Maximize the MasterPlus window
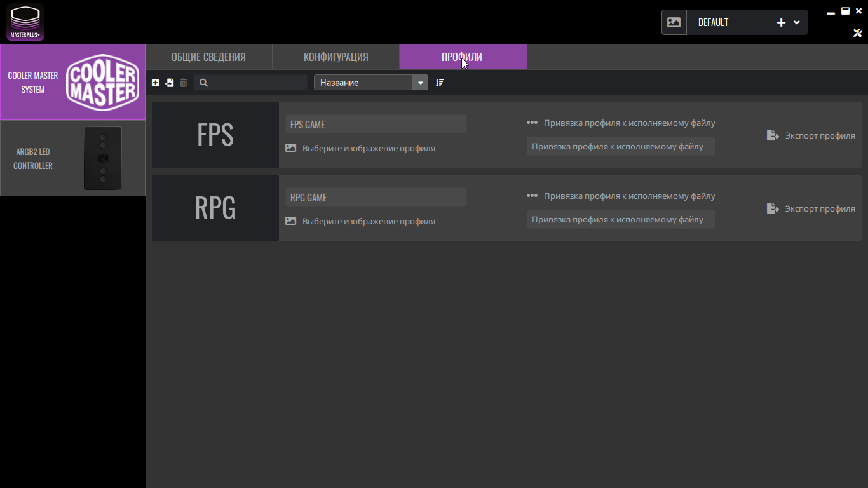 coord(846,11)
